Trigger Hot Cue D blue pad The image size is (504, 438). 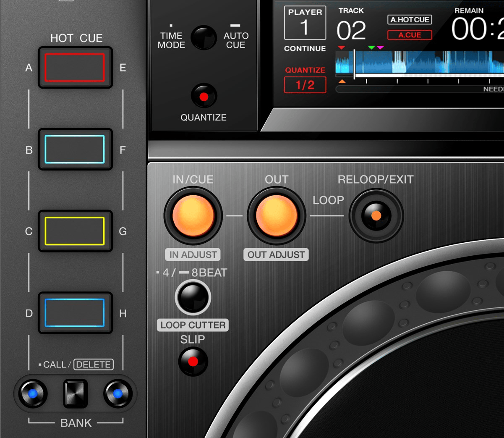(x=75, y=313)
